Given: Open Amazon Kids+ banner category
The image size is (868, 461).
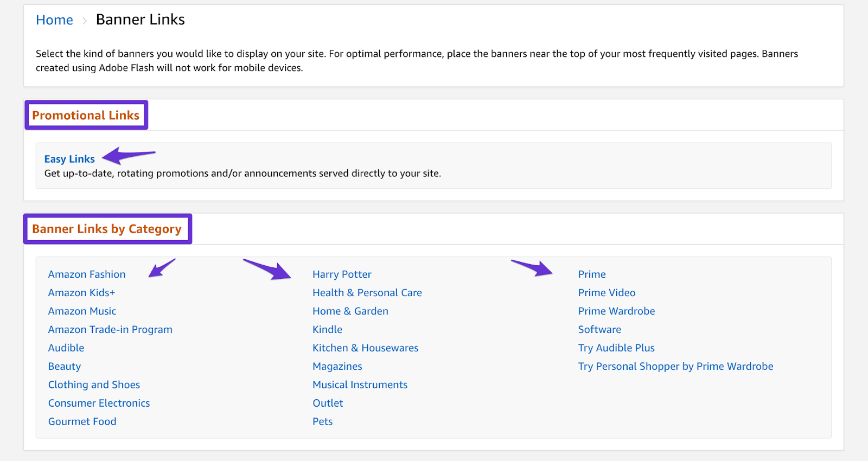Looking at the screenshot, I should click(x=81, y=293).
